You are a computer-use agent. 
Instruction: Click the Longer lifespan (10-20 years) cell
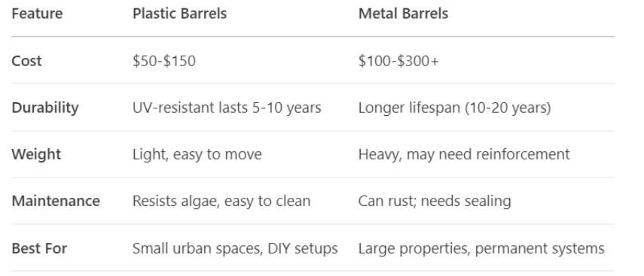455,108
